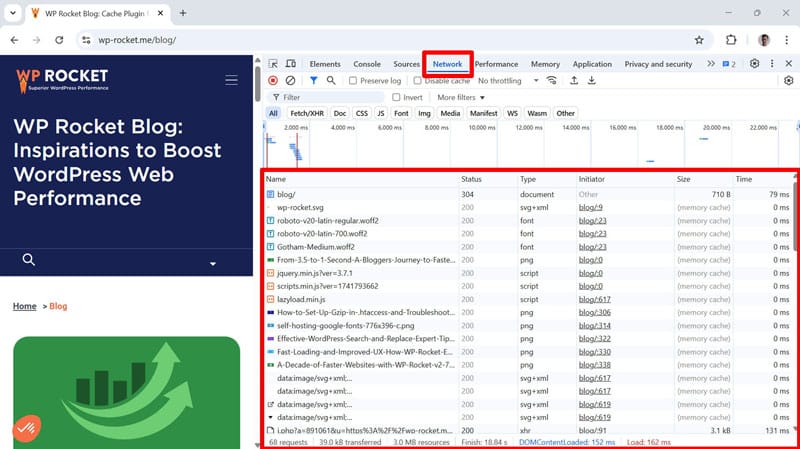Reload the page
Image resolution: width=800 pixels, height=449 pixels.
tap(59, 40)
